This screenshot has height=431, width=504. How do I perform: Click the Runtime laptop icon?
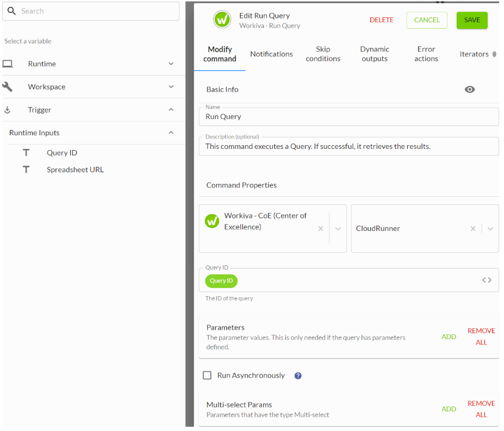point(8,64)
